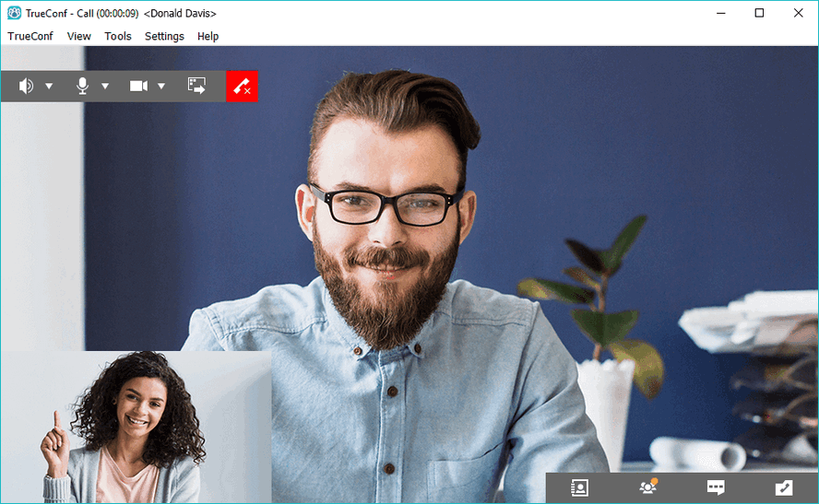
Task: Open the speaker options dropdown arrow
Action: [x=49, y=86]
